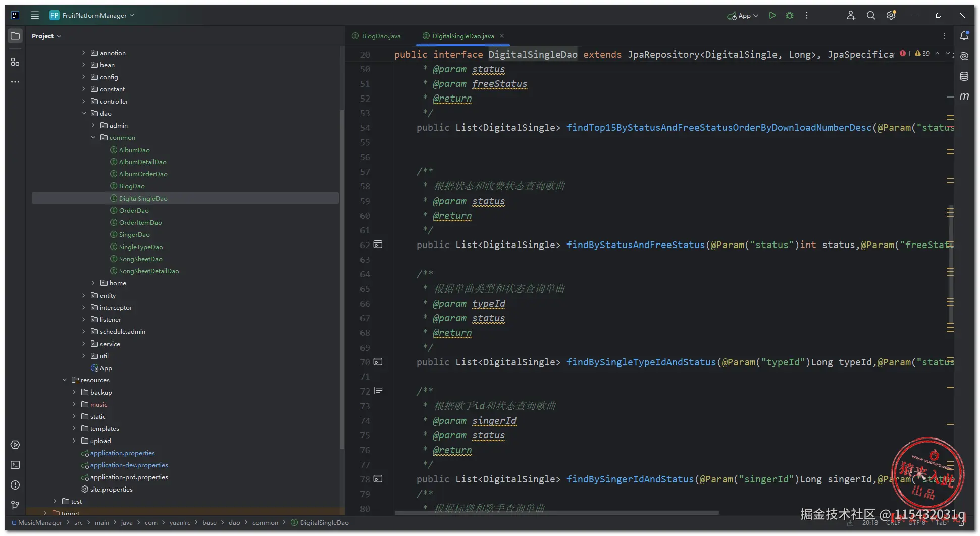Click the 39 warnings indicator
Viewport: 980px width, 536px height.
pos(922,53)
